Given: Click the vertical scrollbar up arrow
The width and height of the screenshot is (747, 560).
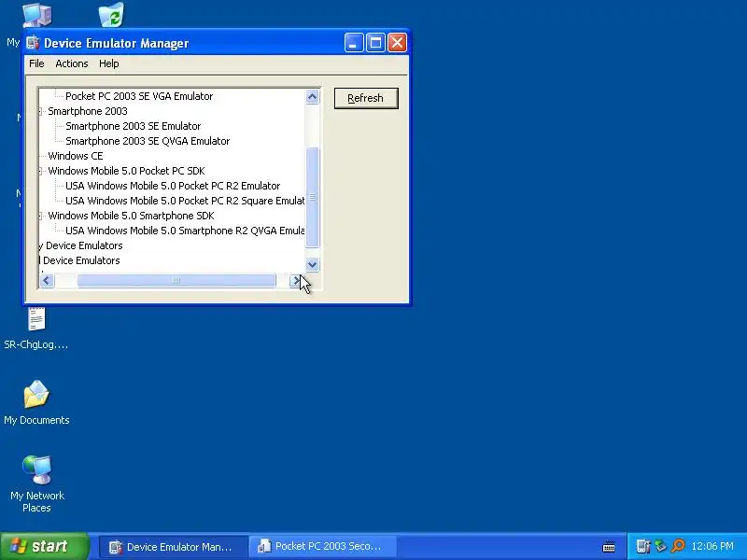Looking at the screenshot, I should 312,97.
